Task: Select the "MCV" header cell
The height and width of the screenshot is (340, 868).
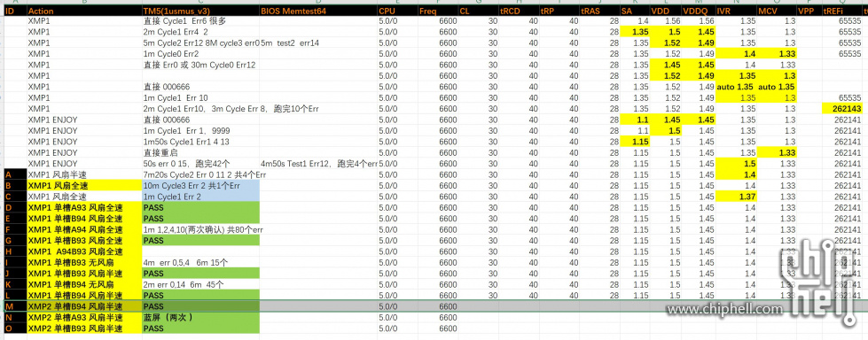Action: tap(777, 11)
